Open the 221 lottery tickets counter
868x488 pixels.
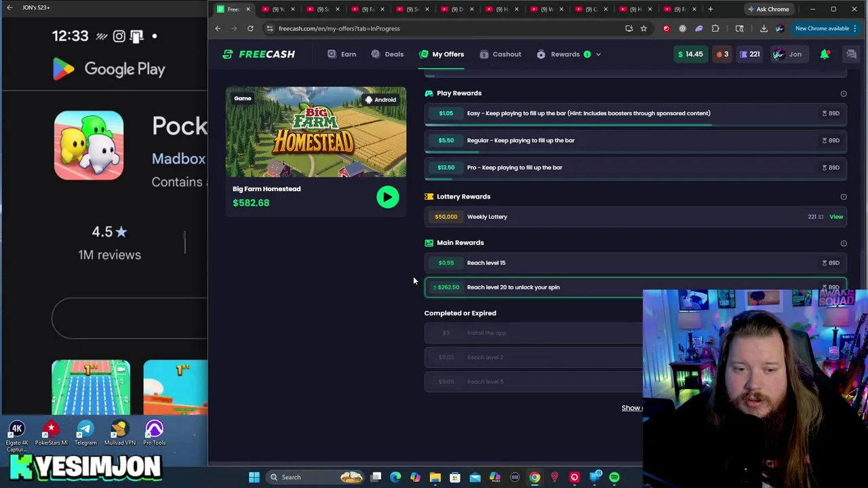tap(749, 54)
